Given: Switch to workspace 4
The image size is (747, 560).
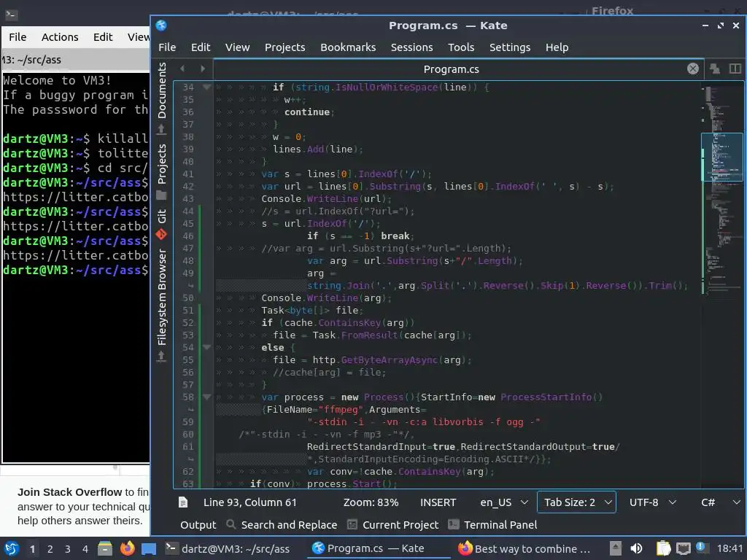Looking at the screenshot, I should tap(85, 549).
